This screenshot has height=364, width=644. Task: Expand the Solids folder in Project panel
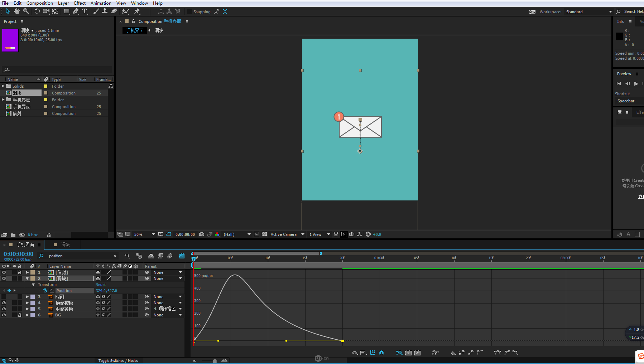tap(3, 86)
